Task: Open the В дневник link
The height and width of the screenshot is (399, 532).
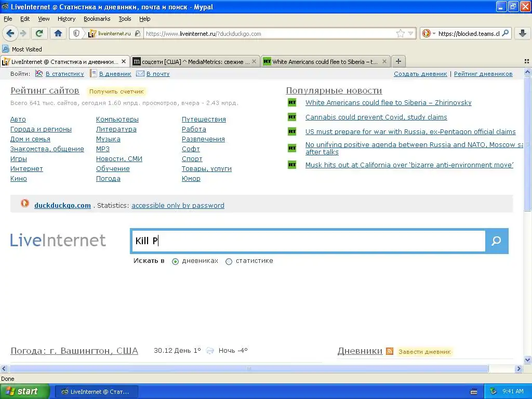Action: [115, 74]
